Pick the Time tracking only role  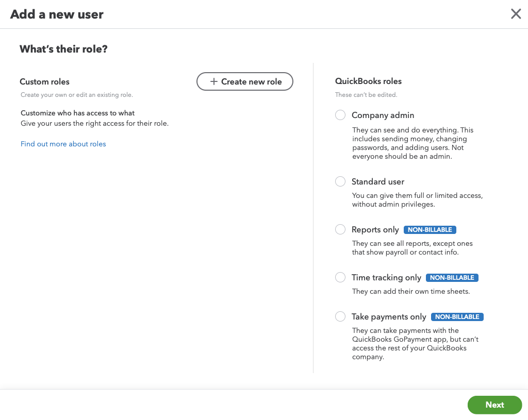(340, 277)
